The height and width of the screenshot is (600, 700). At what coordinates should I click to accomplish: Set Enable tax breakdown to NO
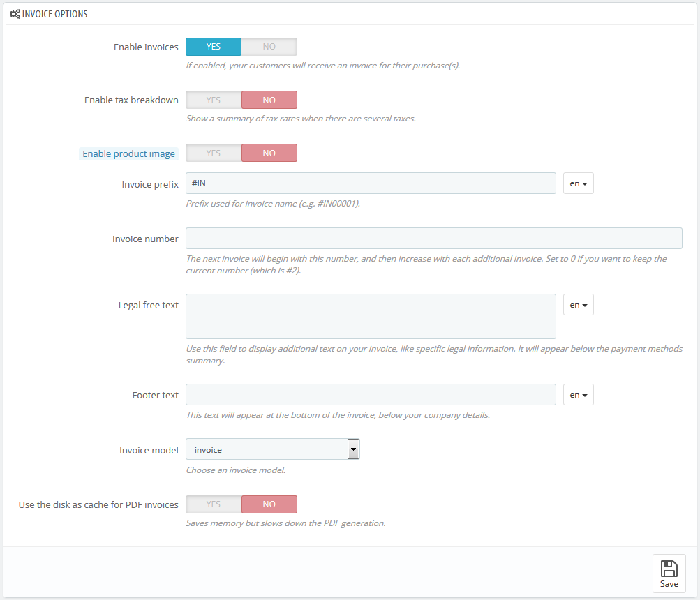point(269,100)
